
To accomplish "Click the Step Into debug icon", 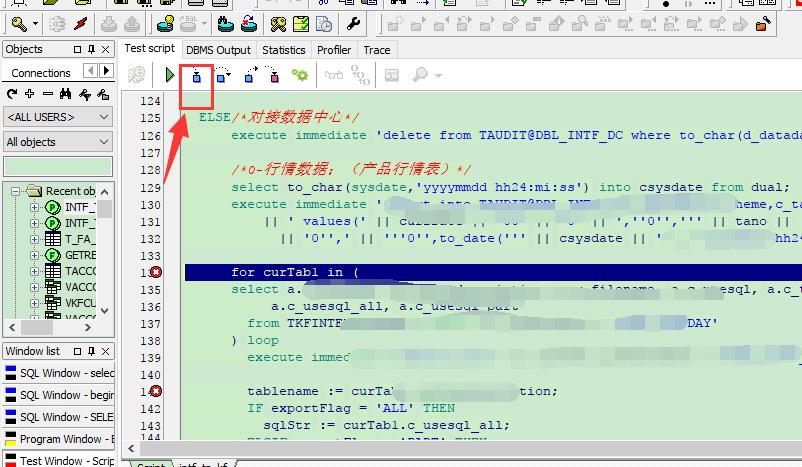I will [x=196, y=76].
